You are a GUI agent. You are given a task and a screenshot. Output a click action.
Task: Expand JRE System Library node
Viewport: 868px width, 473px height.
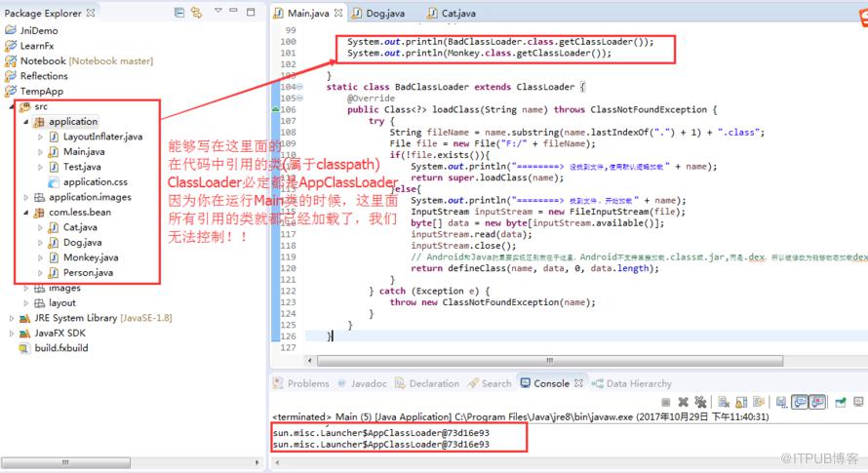coord(12,318)
